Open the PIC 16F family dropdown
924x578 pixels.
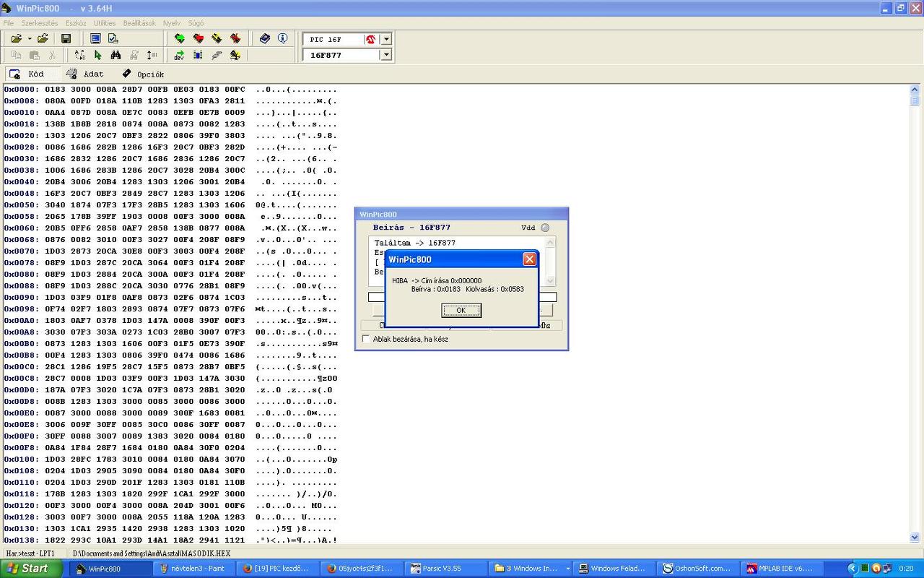click(x=386, y=39)
